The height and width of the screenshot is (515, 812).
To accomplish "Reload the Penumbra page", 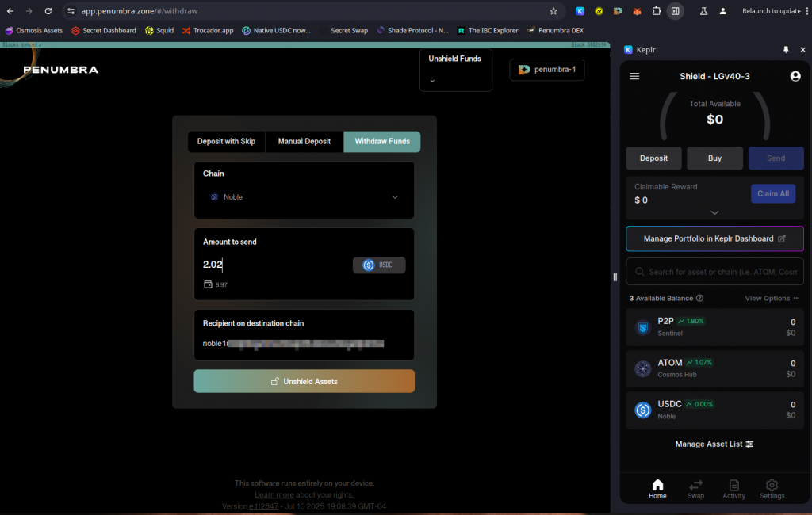I will point(48,11).
